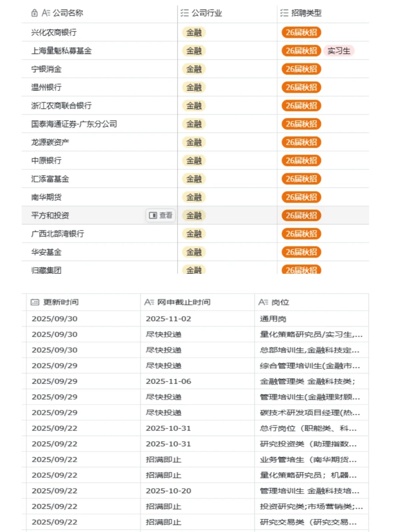Click the multi-select icon beside 公司行业

tap(184, 13)
